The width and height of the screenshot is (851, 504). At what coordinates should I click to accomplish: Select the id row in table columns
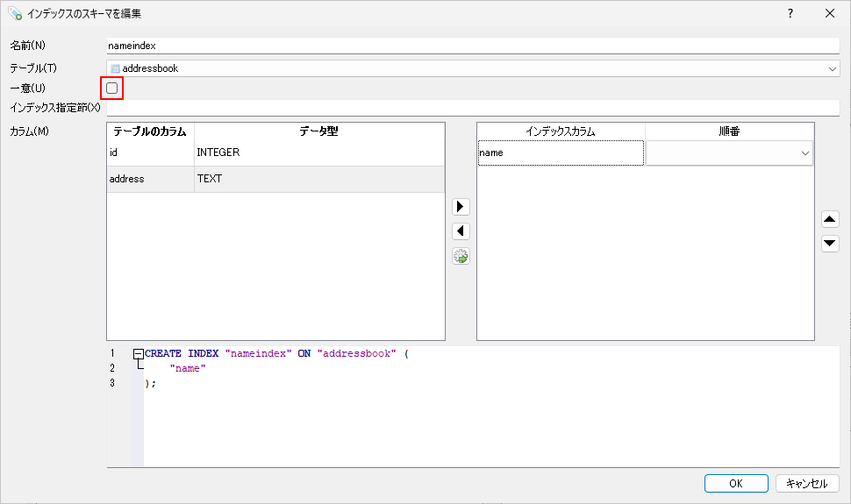[150, 153]
